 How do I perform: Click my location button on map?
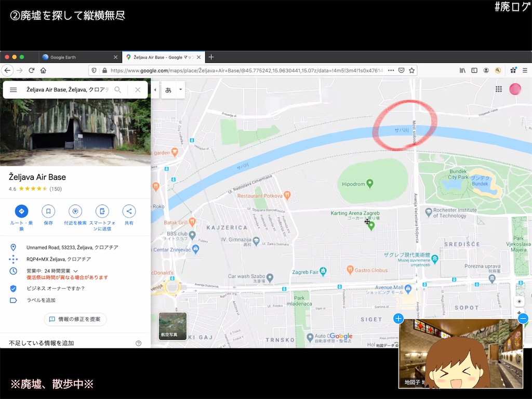[x=519, y=301]
